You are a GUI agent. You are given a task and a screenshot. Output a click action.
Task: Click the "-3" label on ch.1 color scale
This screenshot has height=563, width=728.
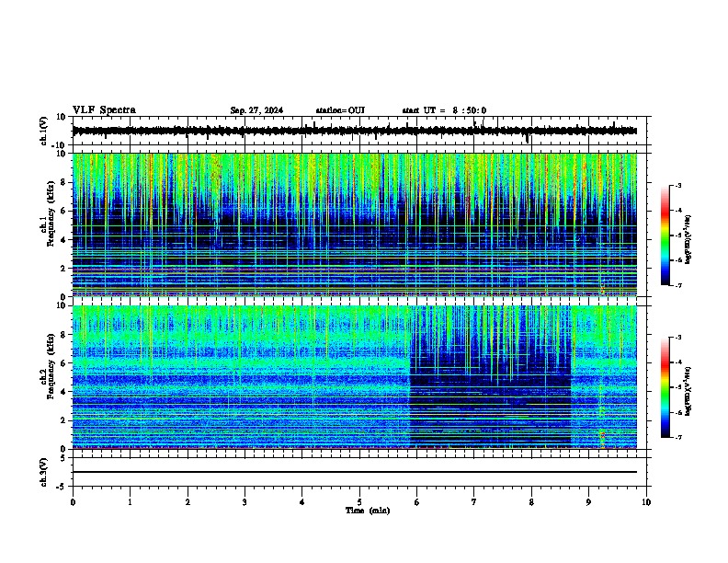click(677, 185)
